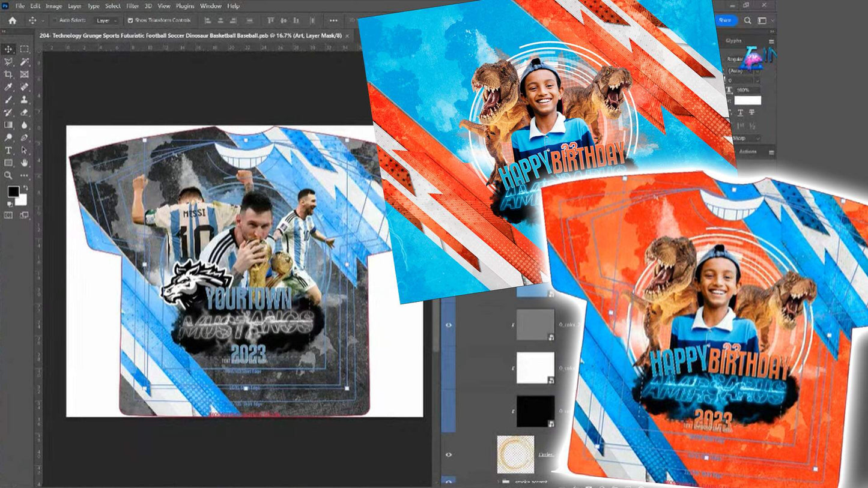Viewport: 868px width, 488px height.
Task: Open the Image menu
Action: click(x=54, y=6)
